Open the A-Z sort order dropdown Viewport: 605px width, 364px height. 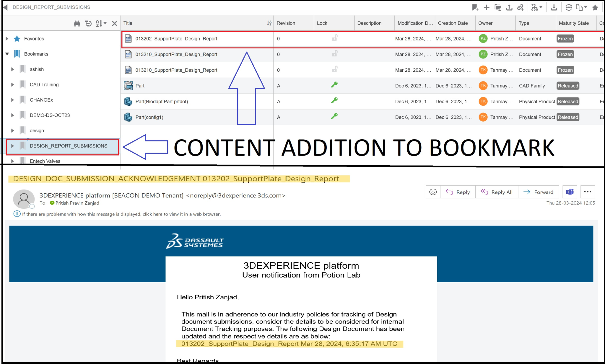(x=101, y=23)
